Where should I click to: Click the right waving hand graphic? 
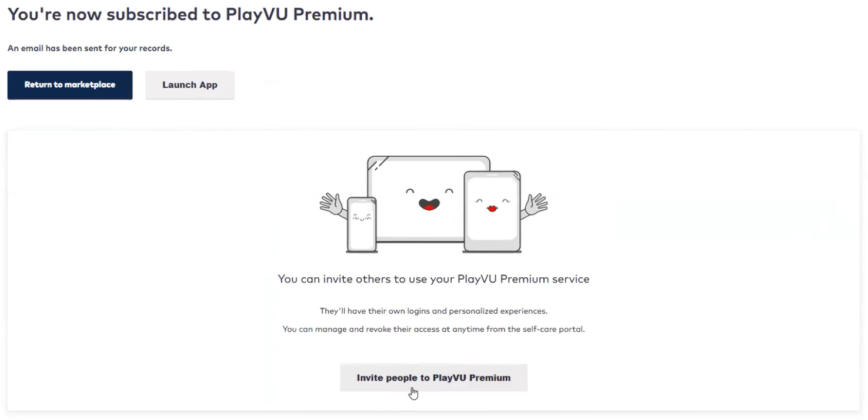pos(535,206)
